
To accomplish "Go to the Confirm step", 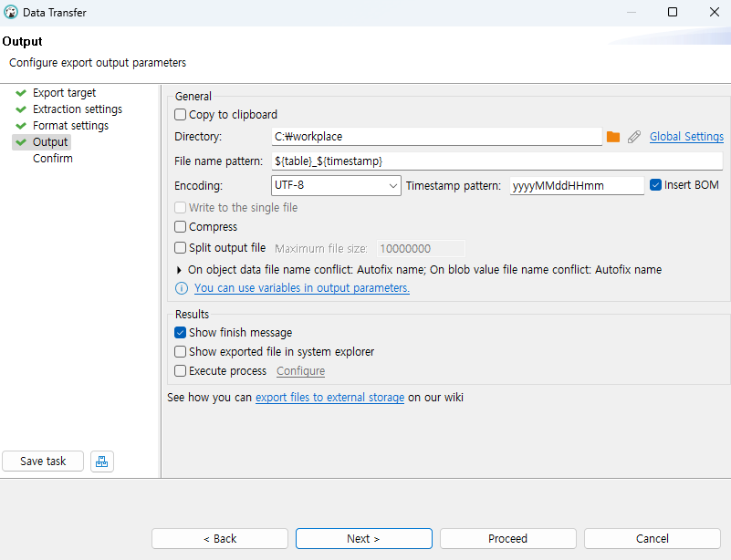I will click(x=53, y=159).
